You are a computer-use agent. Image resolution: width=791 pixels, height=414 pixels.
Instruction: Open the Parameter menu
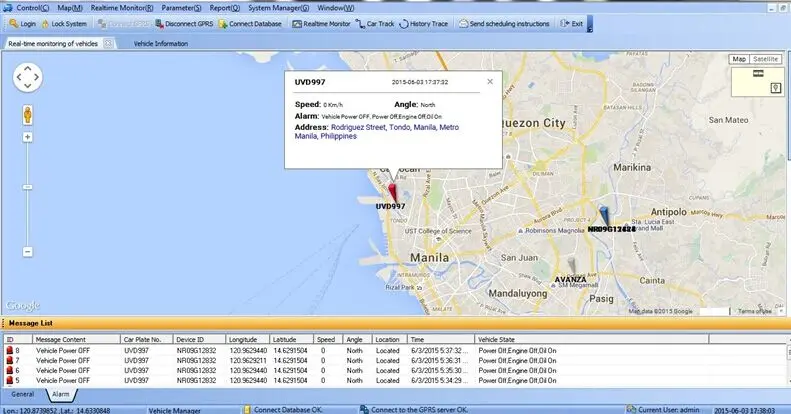(180, 7)
